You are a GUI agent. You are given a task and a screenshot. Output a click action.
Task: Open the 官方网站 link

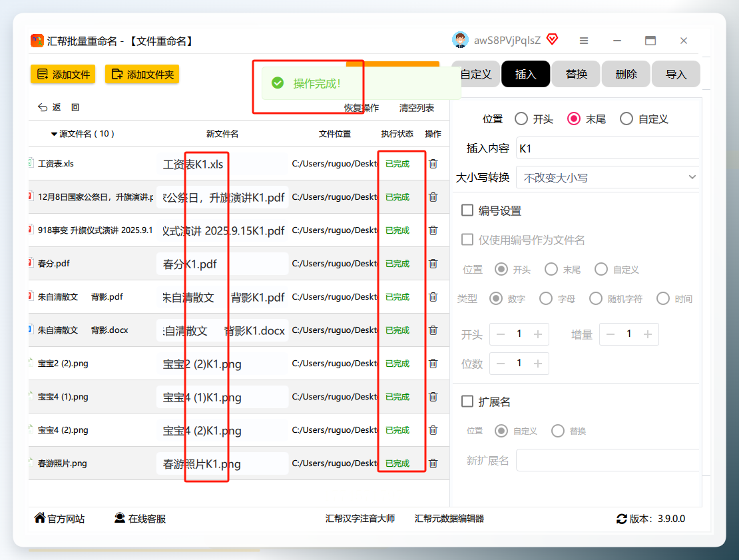coord(59,519)
